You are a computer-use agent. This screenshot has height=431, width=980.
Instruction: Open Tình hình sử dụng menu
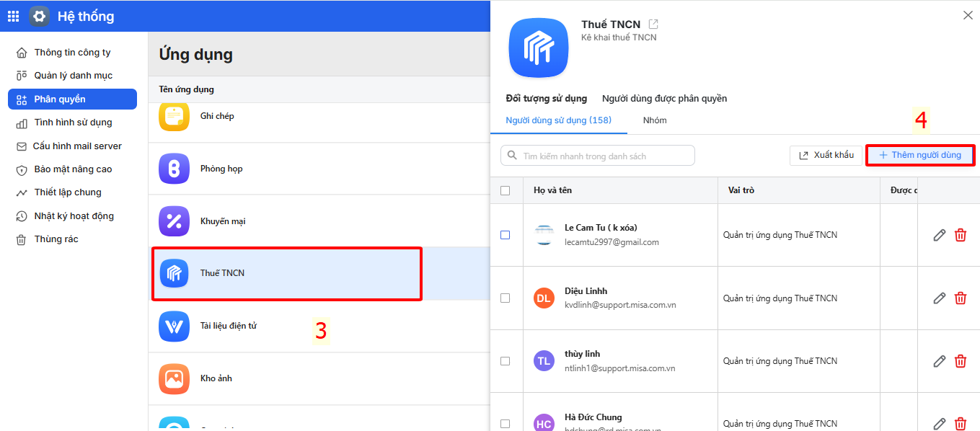tap(72, 123)
